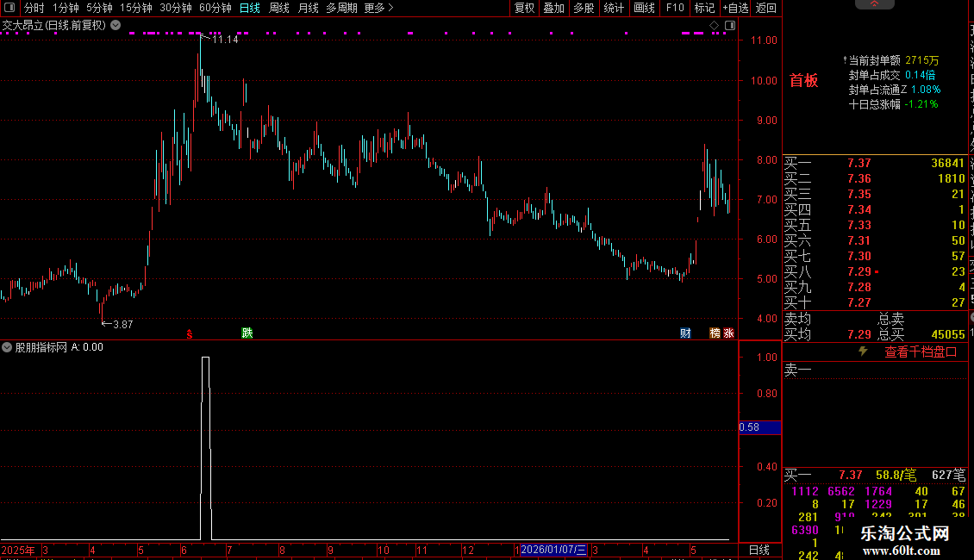Click the blue 财 marker on chart
This screenshot has height=560, width=974.
tap(685, 333)
